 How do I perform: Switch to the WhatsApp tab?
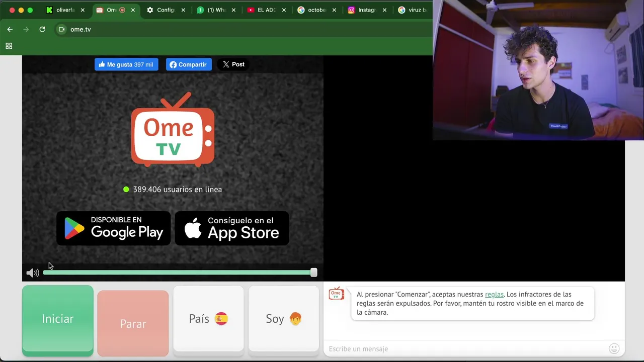tap(216, 10)
